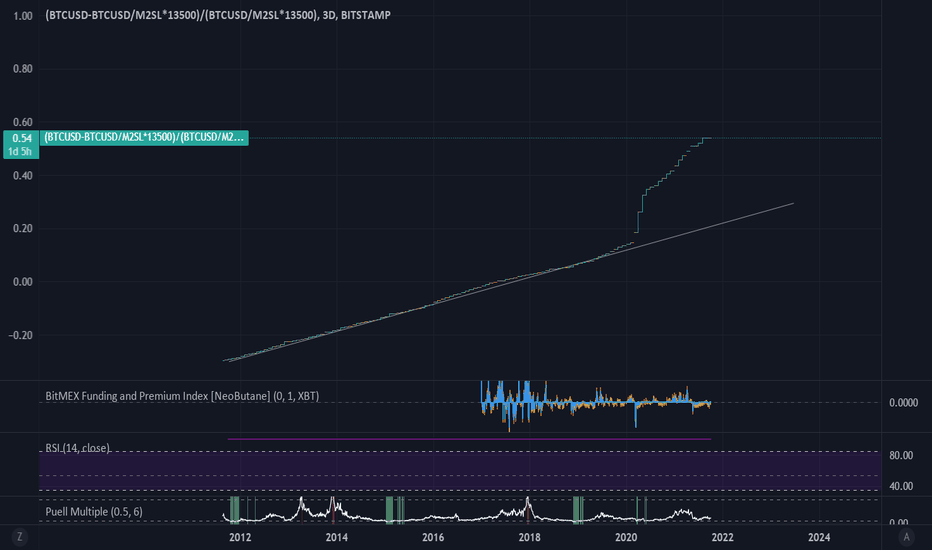Image resolution: width=932 pixels, height=550 pixels.
Task: Click the 0.20 value on price scale
Action: click(23, 228)
